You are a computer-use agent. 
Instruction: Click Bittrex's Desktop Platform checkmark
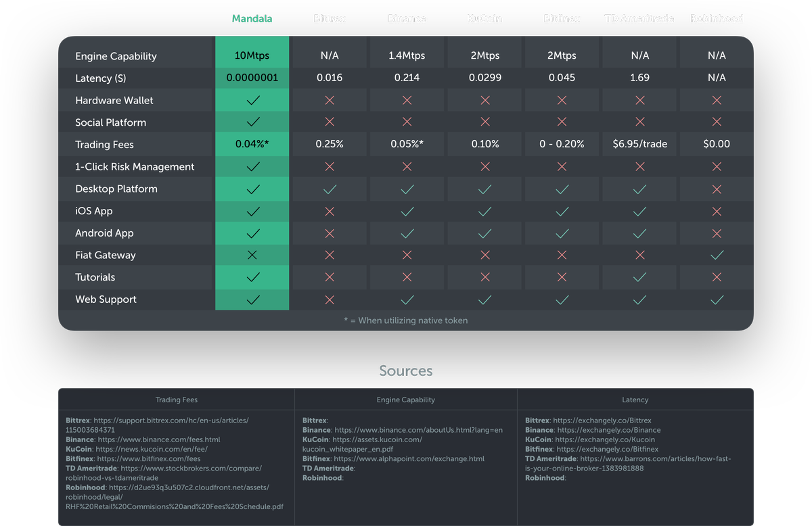pos(330,189)
